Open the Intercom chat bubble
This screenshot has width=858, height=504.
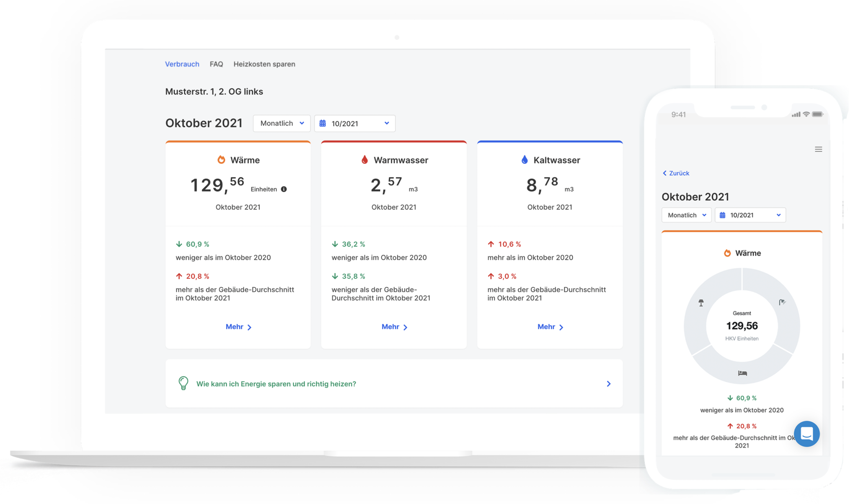point(807,434)
